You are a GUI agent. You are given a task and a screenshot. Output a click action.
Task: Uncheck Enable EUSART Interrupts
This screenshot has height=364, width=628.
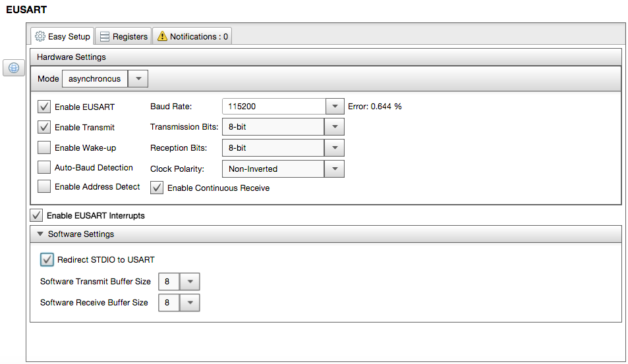pyautogui.click(x=37, y=215)
